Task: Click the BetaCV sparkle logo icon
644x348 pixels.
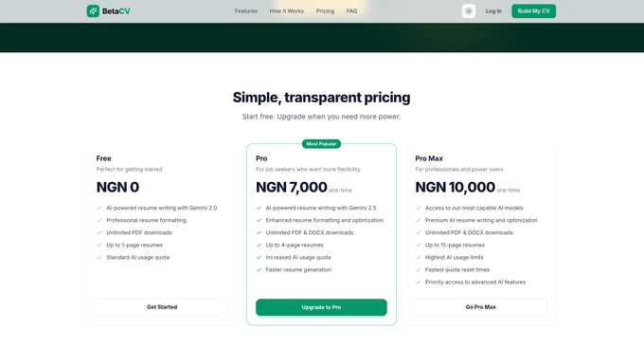Action: click(x=93, y=11)
